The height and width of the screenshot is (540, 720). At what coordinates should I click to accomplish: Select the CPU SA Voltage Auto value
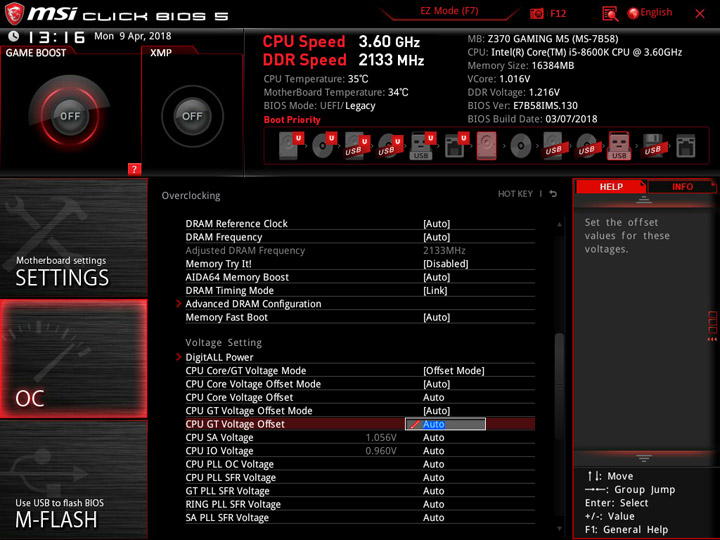point(433,437)
